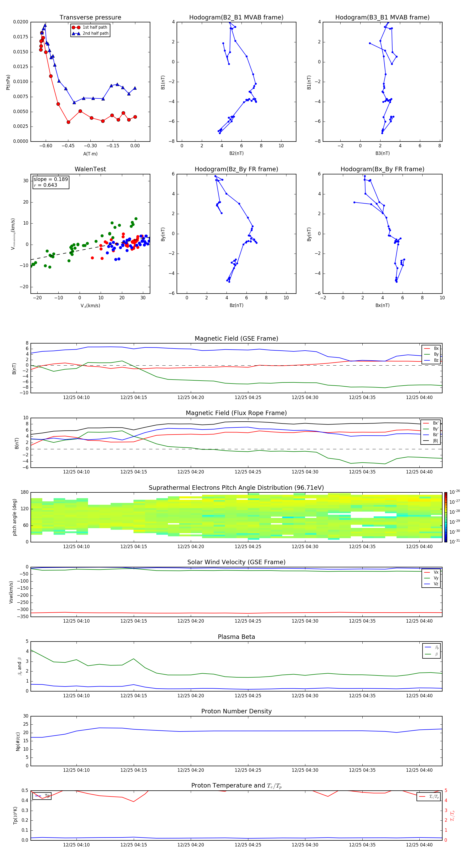The image size is (473, 868).
Task: Click 12/25 04:10 tick in GSE magnetic field panel
Action: pyautogui.click(x=76, y=398)
